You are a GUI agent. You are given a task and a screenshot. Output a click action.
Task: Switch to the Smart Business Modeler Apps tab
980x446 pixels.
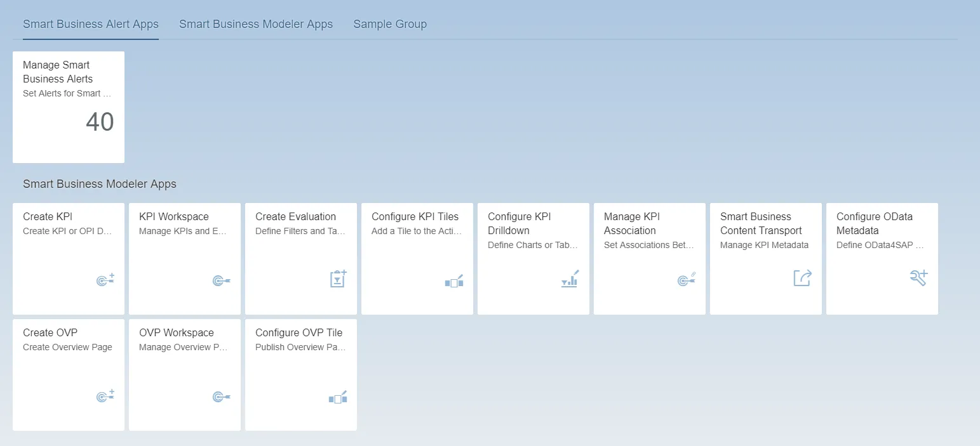tap(256, 24)
